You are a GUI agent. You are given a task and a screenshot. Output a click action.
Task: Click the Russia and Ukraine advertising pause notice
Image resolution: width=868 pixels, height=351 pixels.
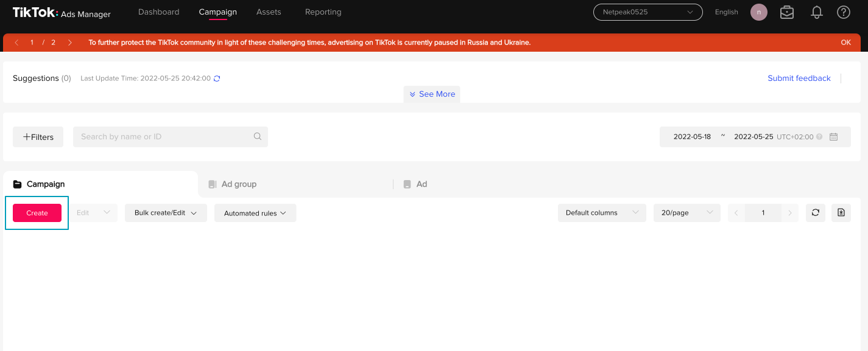click(x=309, y=43)
